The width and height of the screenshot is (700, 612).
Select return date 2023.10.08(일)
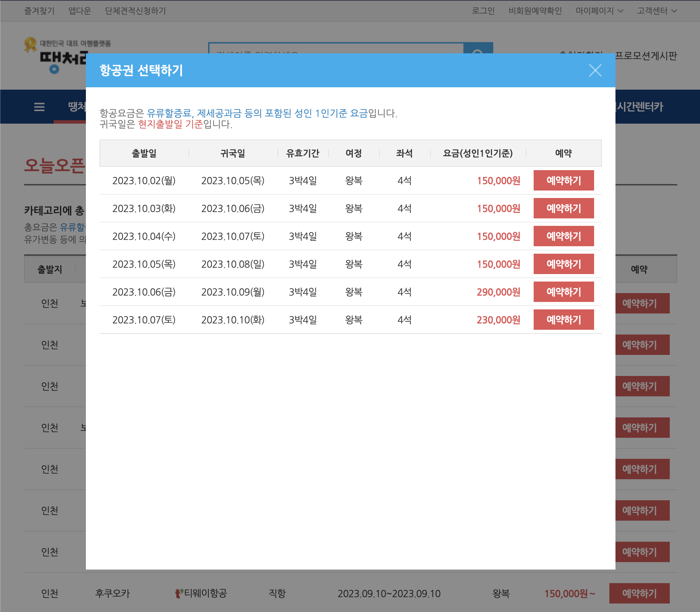233,264
